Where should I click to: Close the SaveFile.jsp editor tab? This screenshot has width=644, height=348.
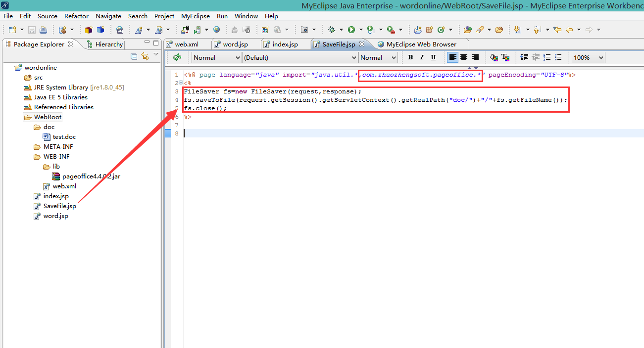[361, 44]
